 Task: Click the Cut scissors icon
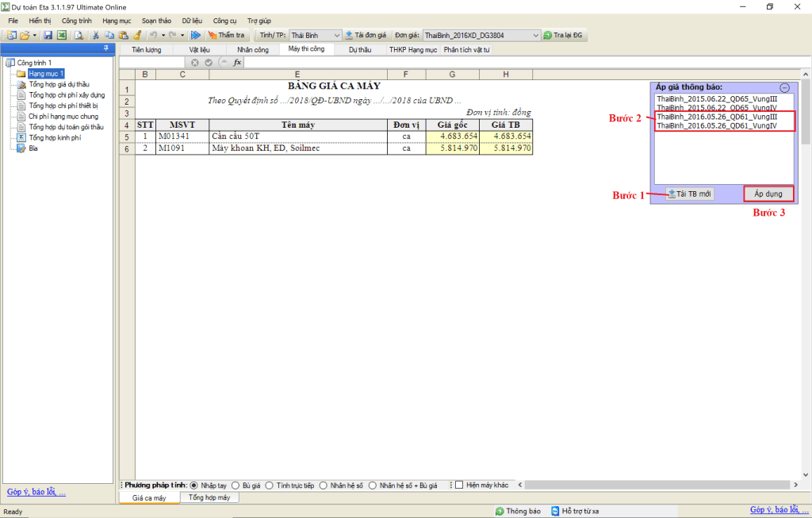point(96,36)
